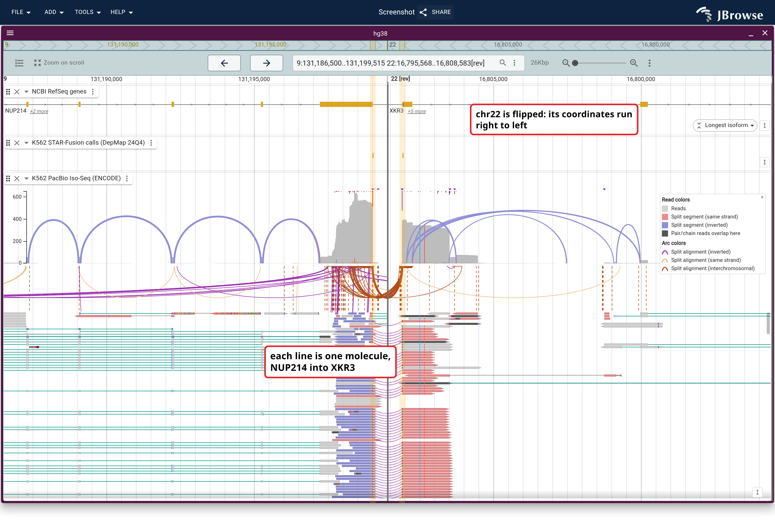This screenshot has height=532, width=775.
Task: Click the Reads gray color swatch
Action: [x=665, y=209]
